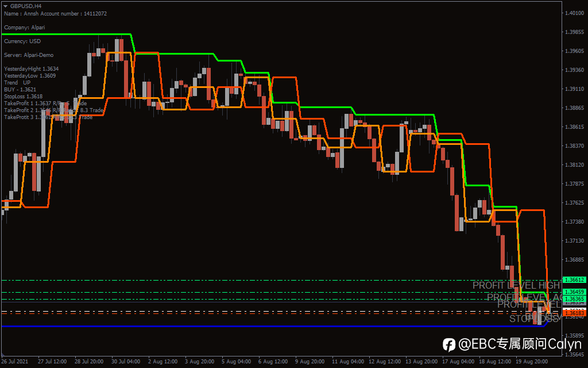Click the green 1.36459 price tag

(x=574, y=292)
